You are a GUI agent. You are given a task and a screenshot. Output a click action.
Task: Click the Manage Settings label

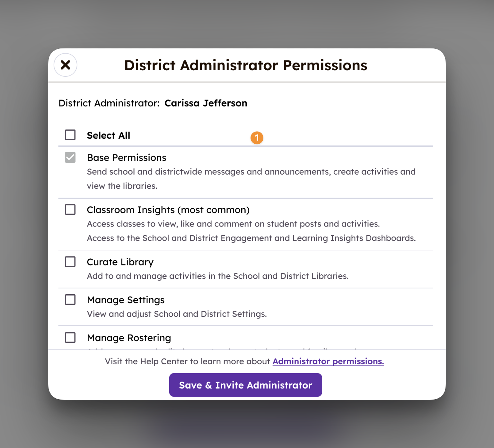(x=126, y=300)
